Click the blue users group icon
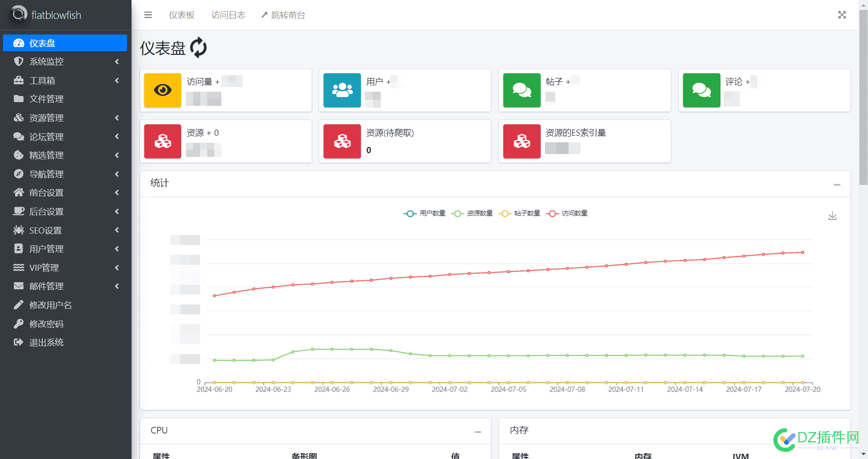Viewport: 868px width, 459px height. (342, 90)
